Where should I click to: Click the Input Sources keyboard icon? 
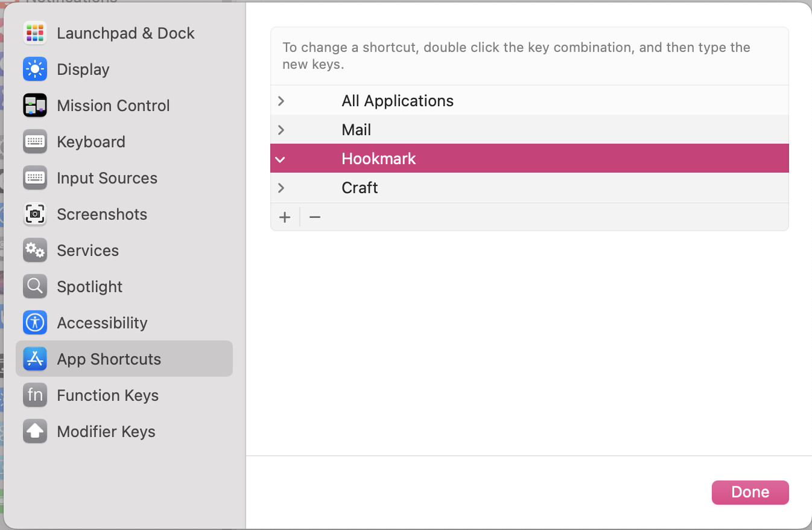(35, 178)
